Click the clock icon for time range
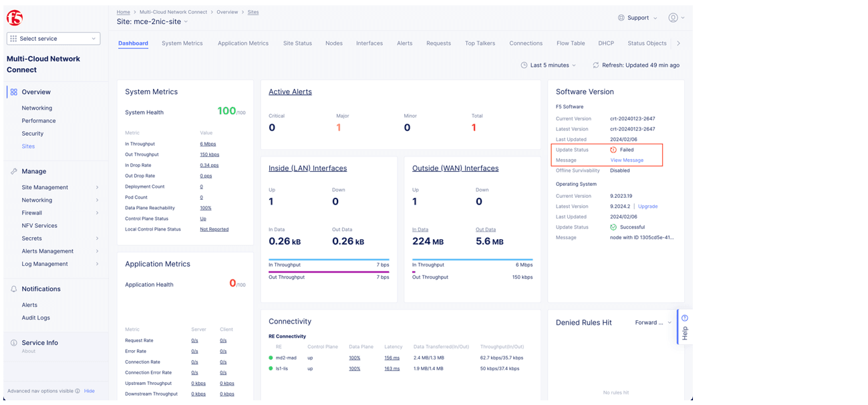 pyautogui.click(x=524, y=65)
